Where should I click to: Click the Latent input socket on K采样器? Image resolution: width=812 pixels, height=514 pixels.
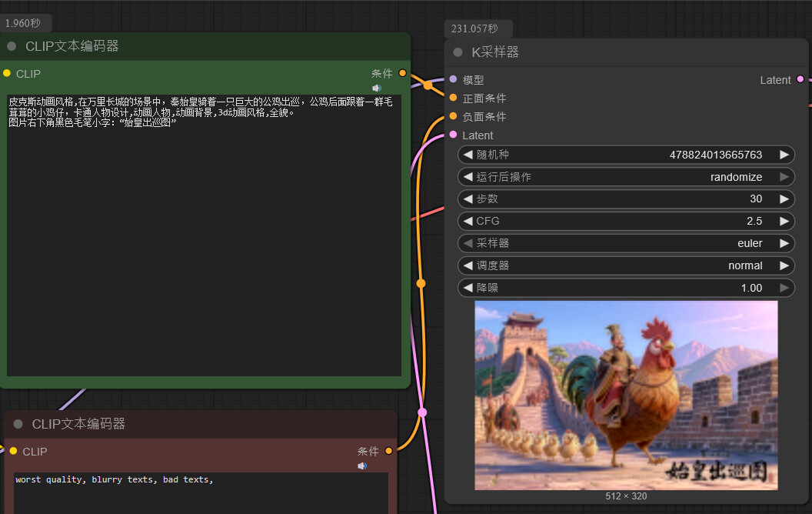point(453,135)
